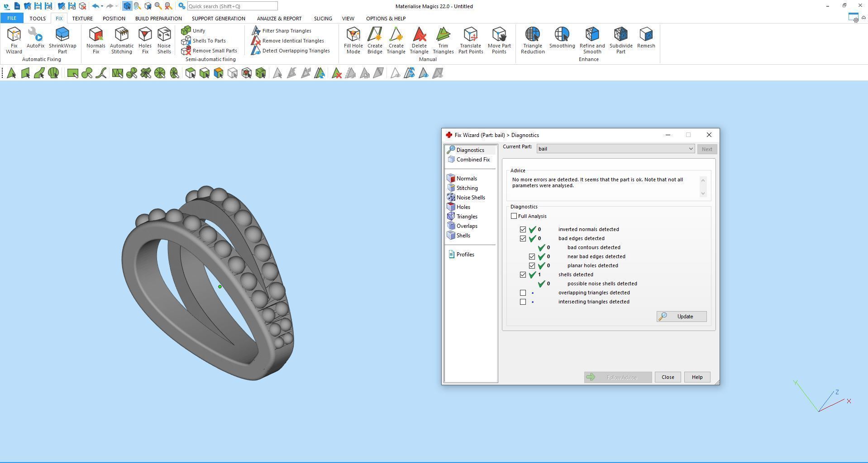Select Translate Part Points
Screen dimensions: 868x463
pos(471,40)
